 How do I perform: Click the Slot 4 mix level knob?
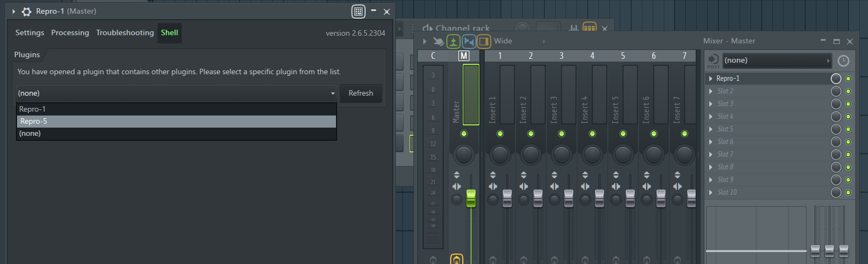point(836,117)
